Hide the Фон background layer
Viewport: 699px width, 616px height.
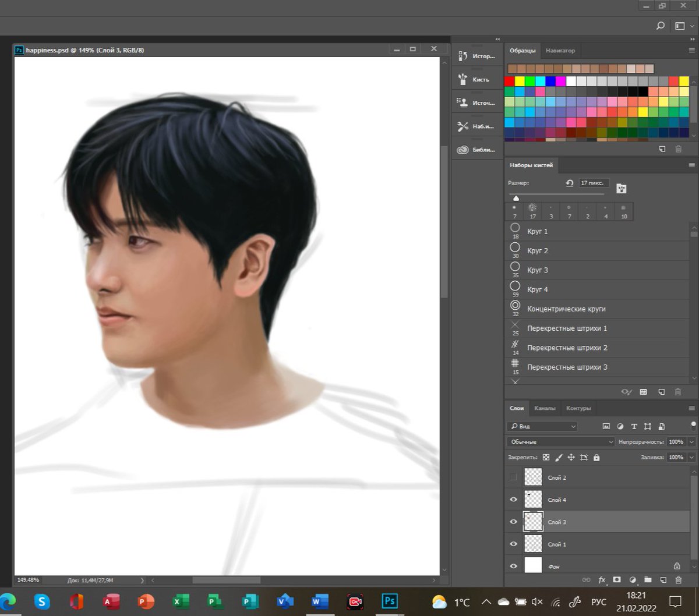tap(513, 566)
